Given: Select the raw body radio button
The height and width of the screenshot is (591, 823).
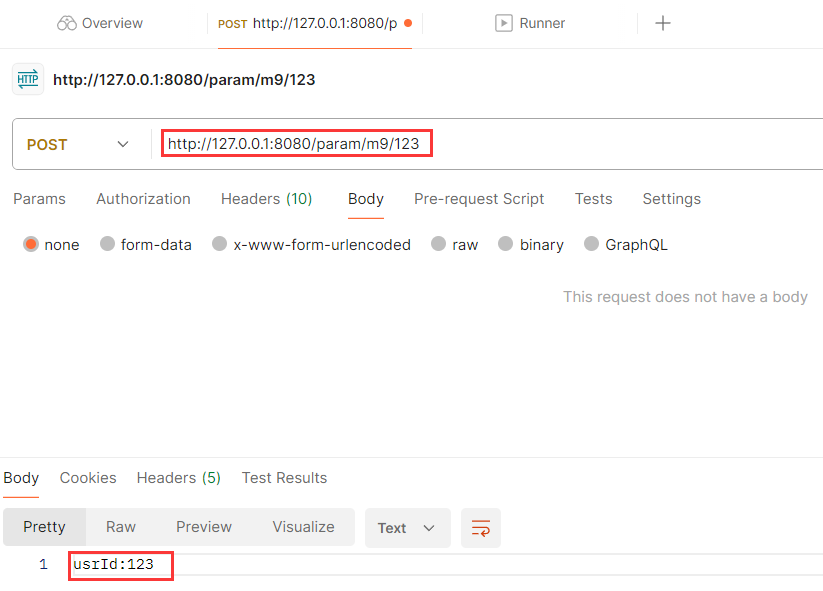Looking at the screenshot, I should (438, 244).
